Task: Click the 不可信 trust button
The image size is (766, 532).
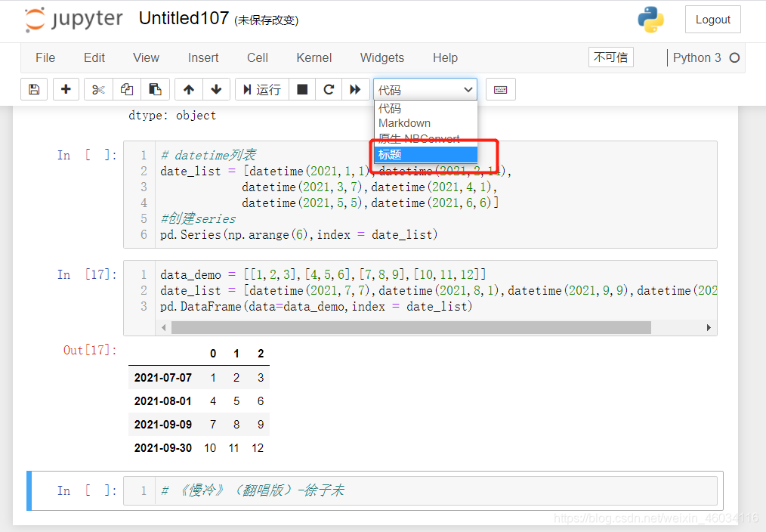Action: [610, 57]
